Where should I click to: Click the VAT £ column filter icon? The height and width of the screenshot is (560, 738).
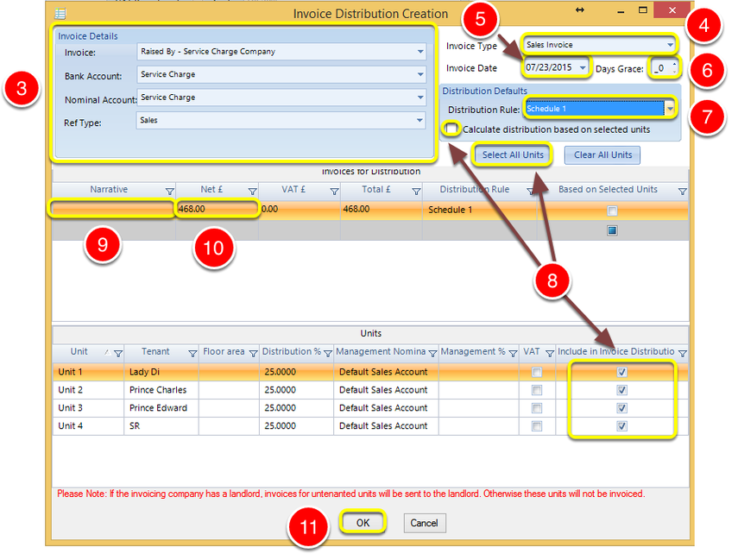pos(335,192)
